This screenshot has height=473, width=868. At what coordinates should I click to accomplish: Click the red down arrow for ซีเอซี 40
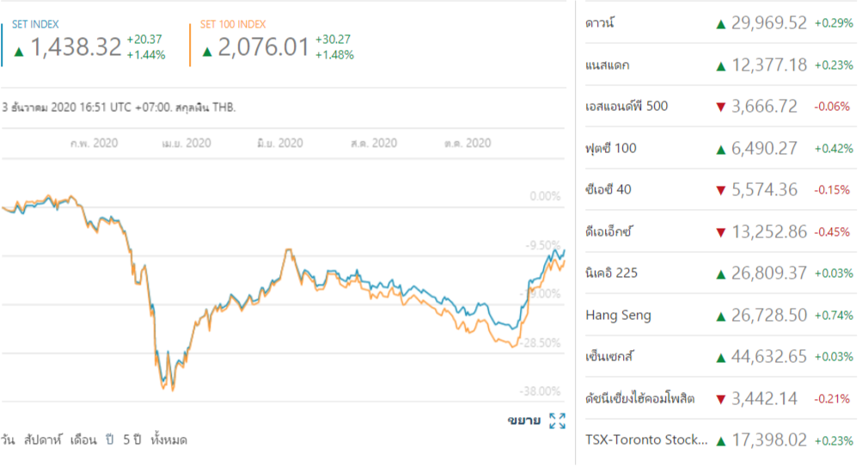point(721,190)
